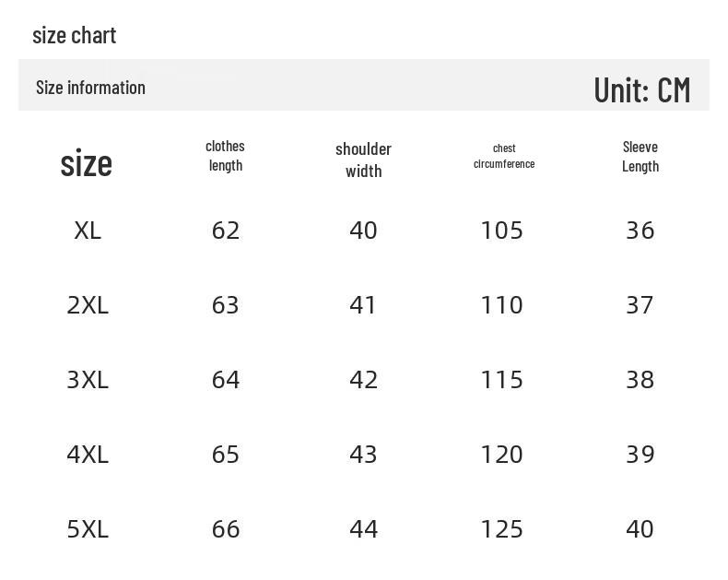
Task: Select the 'Size information' banner label
Action: coord(90,88)
